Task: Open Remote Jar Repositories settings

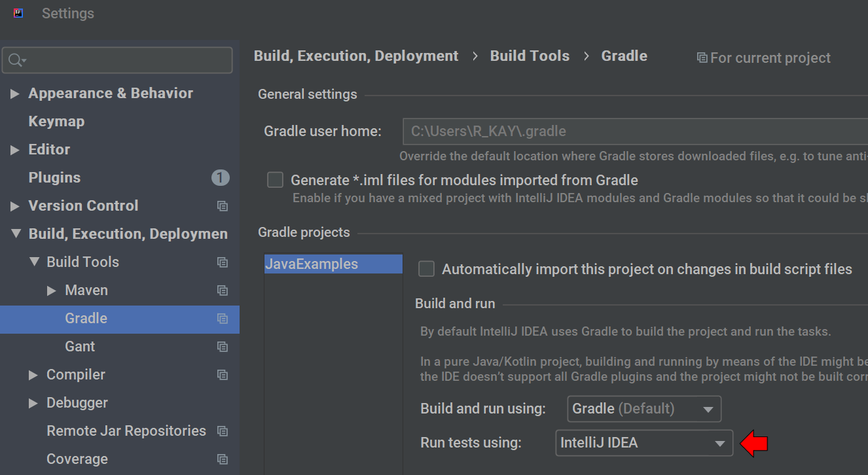Action: (126, 431)
